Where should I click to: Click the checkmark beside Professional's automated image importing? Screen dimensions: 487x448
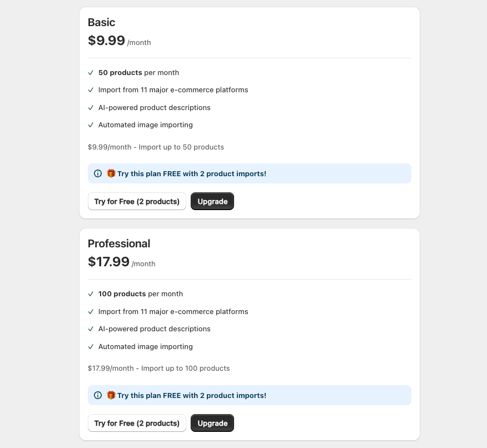[91, 346]
